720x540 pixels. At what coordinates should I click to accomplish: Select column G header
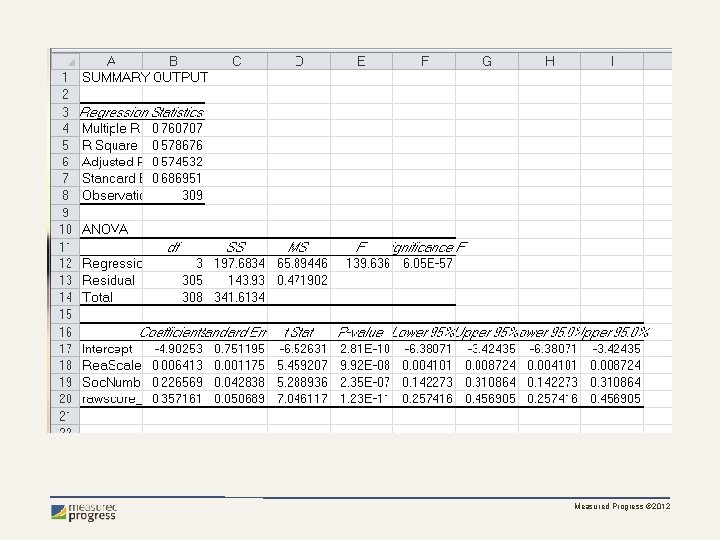click(x=487, y=61)
